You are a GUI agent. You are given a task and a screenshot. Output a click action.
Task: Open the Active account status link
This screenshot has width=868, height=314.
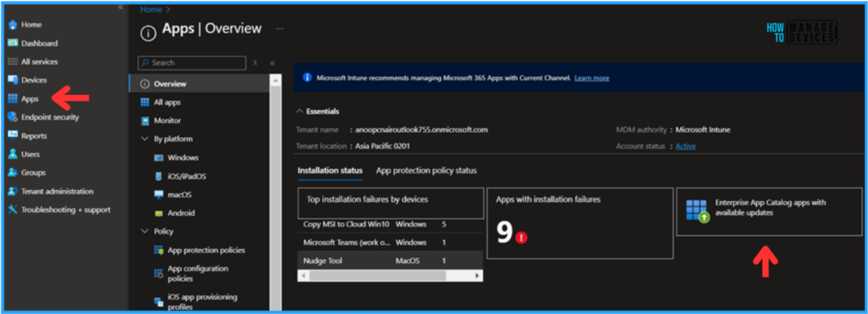tap(686, 146)
